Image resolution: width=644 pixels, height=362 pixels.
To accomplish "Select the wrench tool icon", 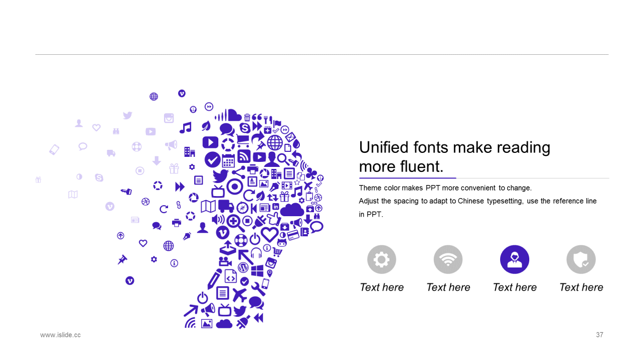I will pyautogui.click(x=259, y=289).
